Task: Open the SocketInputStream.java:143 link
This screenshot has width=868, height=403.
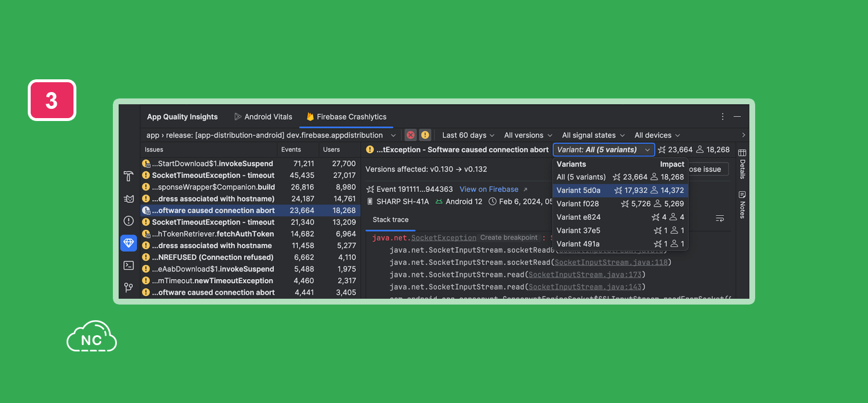Action: [x=585, y=287]
